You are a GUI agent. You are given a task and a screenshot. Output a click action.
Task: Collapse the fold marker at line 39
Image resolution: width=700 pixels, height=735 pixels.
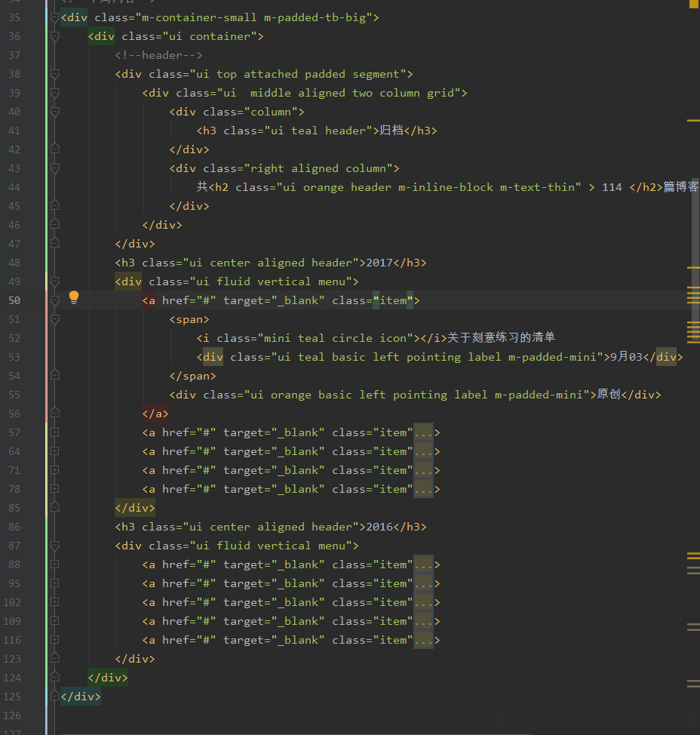click(x=55, y=93)
